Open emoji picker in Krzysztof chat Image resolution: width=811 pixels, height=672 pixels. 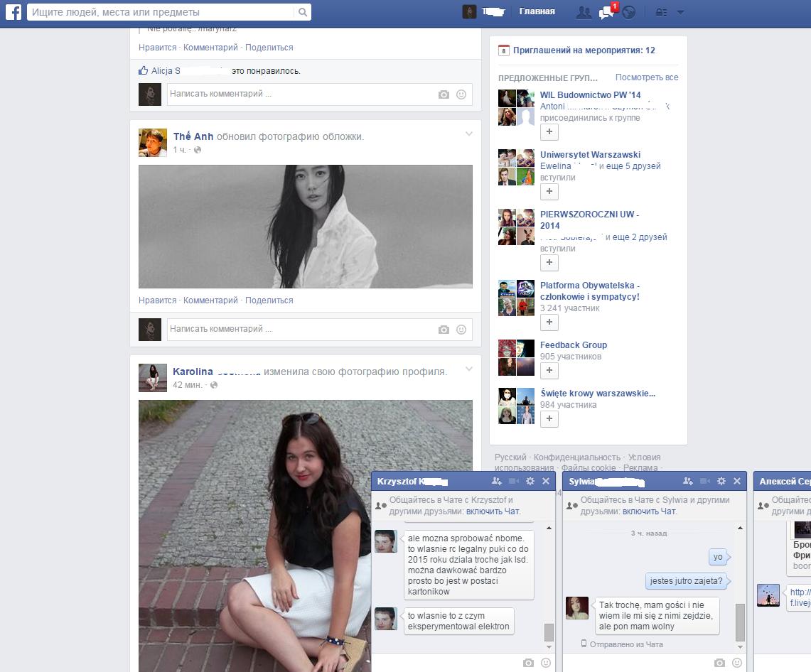[546, 663]
